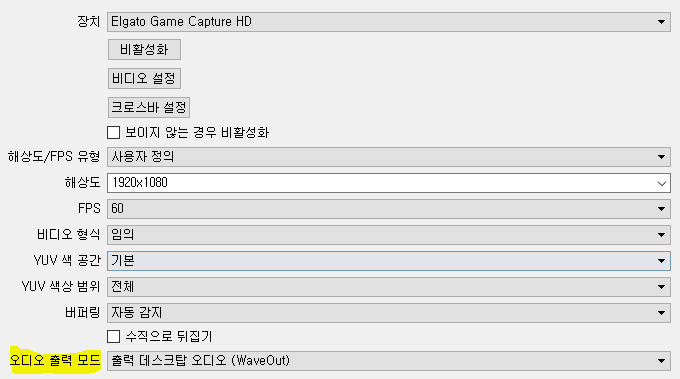
Task: Click arrow on Elgato Game Capture HD
Action: coord(661,22)
